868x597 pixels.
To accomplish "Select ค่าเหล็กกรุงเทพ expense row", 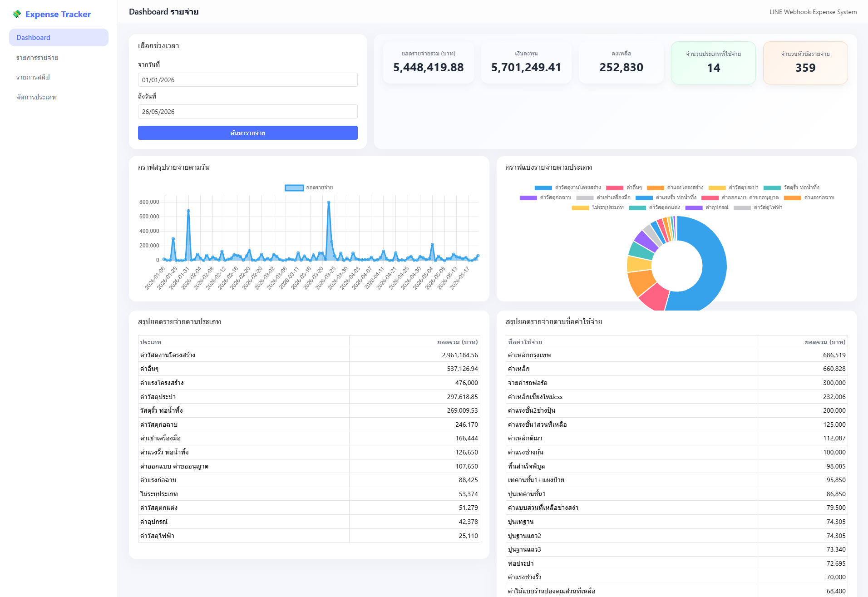I will click(x=676, y=355).
